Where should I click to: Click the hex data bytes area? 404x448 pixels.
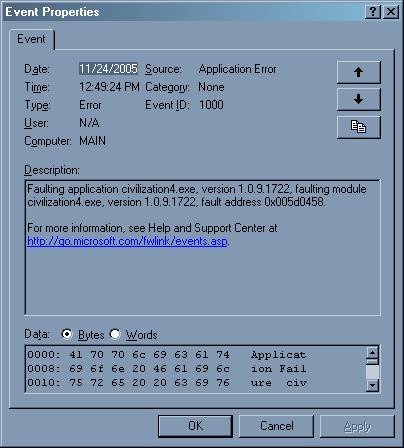pyautogui.click(x=149, y=369)
